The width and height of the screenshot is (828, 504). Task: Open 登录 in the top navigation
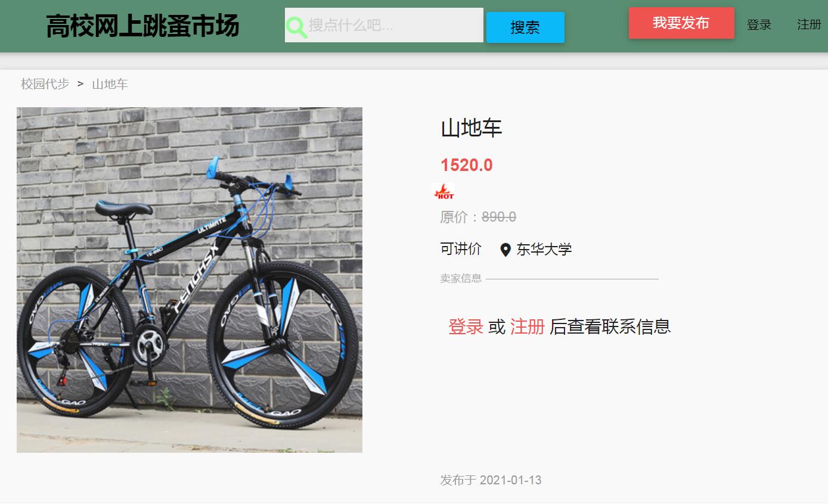point(759,24)
